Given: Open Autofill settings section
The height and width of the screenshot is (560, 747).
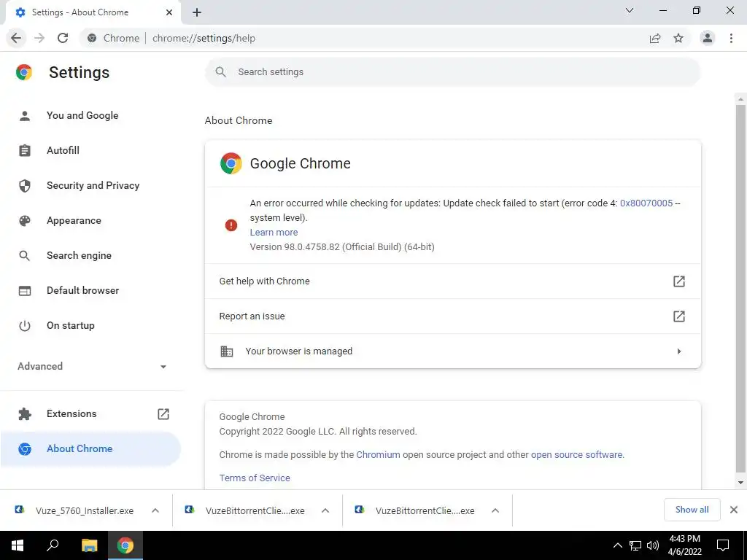Looking at the screenshot, I should point(63,150).
